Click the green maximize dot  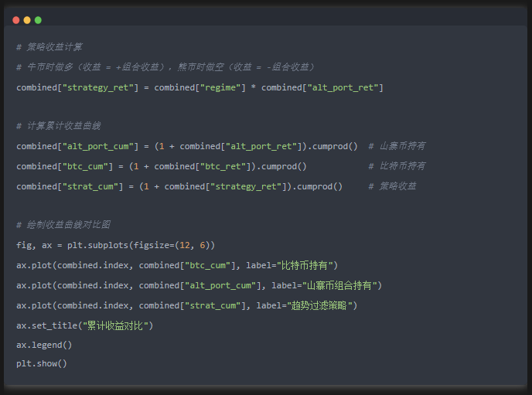[x=38, y=20]
